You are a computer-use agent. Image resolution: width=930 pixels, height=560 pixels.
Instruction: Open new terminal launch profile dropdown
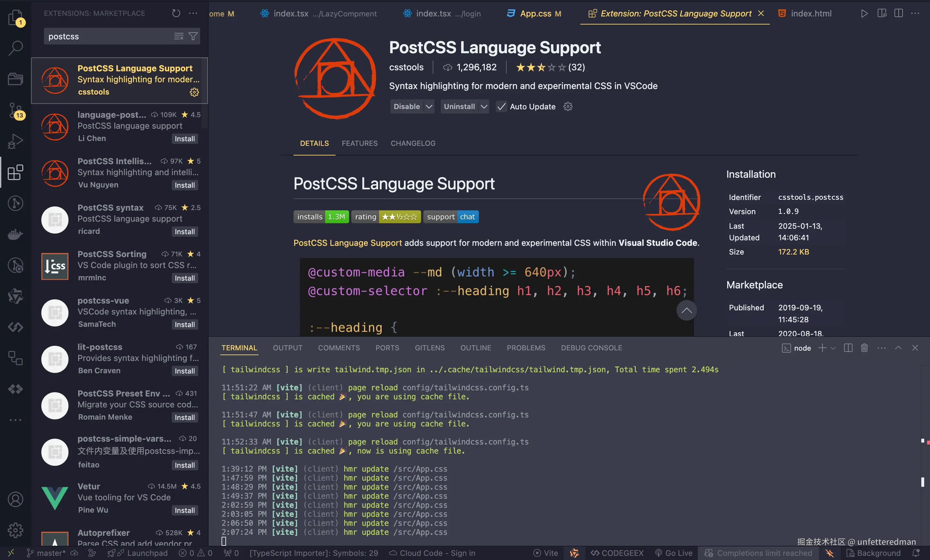[833, 348]
